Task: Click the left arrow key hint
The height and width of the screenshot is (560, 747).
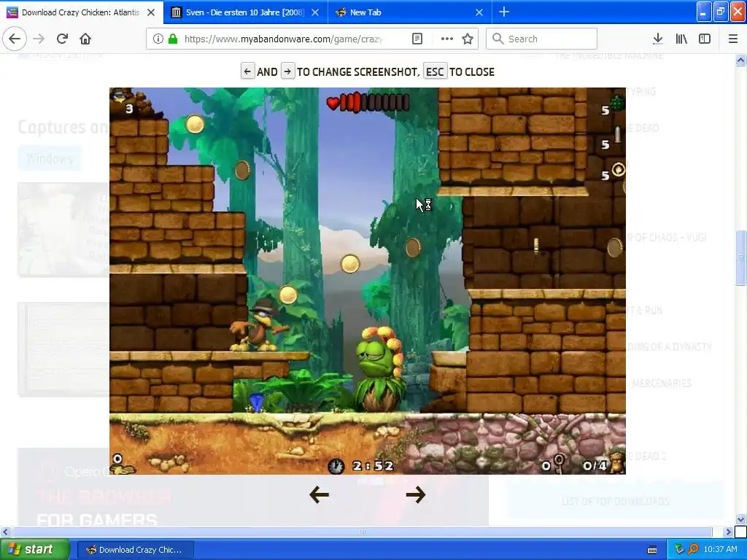Action: (x=247, y=72)
